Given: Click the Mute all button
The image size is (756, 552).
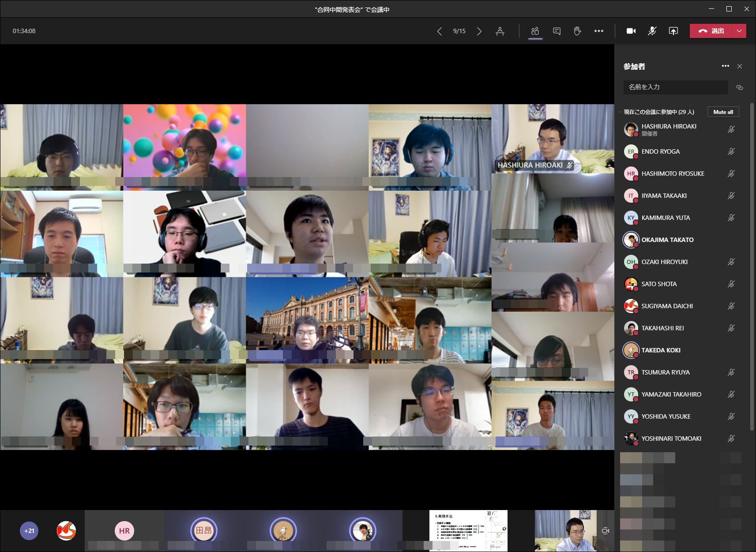Looking at the screenshot, I should [x=723, y=112].
